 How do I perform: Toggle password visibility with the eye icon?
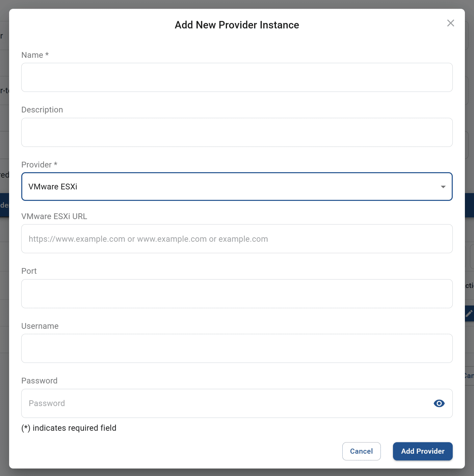click(439, 403)
